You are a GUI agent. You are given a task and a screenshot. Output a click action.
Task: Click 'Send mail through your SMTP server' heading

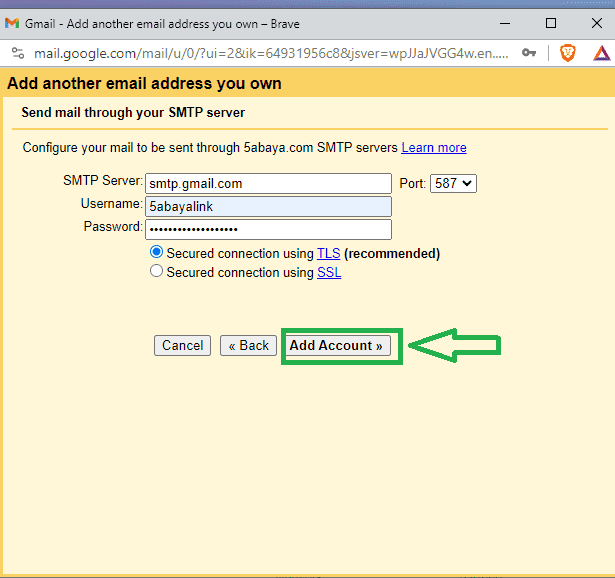[133, 113]
